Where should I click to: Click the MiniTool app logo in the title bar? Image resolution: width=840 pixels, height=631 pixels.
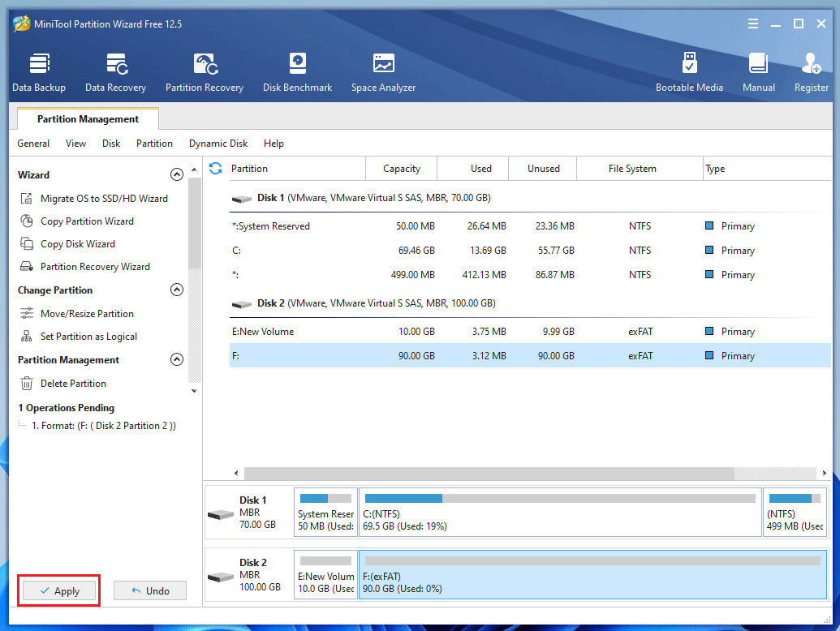(21, 24)
